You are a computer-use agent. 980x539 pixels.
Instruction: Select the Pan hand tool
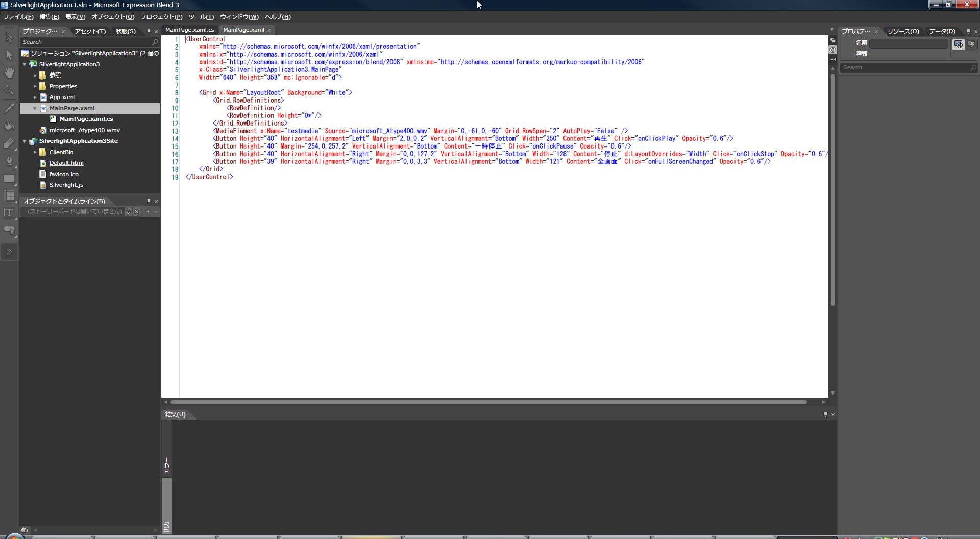click(9, 72)
